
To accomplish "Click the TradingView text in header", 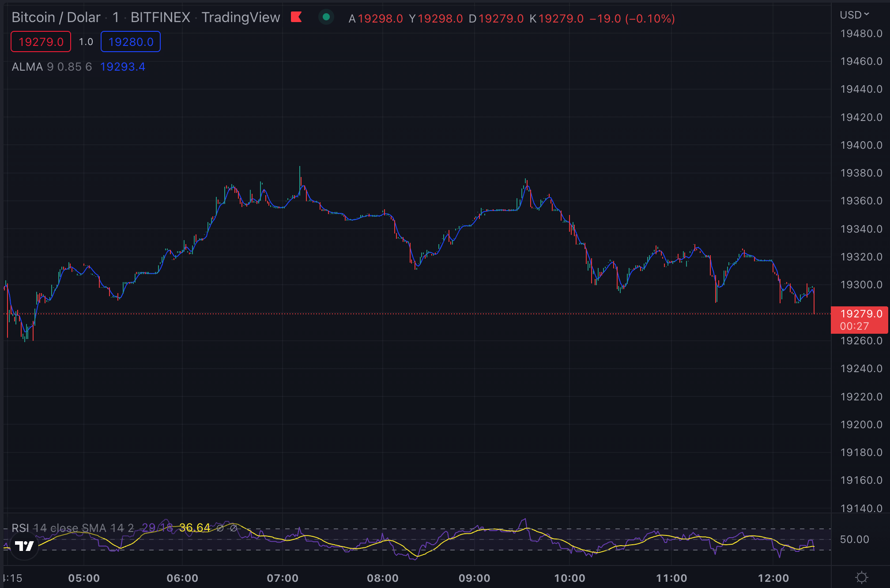I will [241, 18].
